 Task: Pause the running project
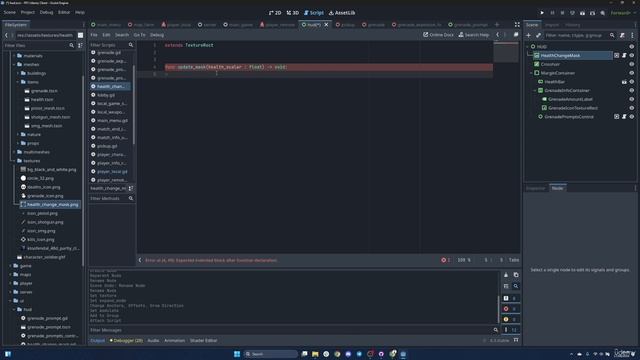click(x=552, y=13)
